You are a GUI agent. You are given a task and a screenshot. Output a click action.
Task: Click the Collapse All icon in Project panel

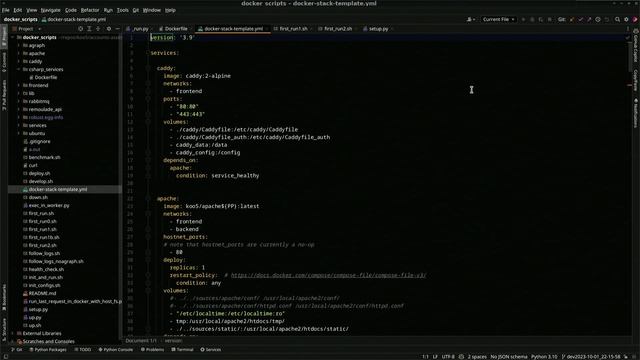pyautogui.click(x=98, y=29)
